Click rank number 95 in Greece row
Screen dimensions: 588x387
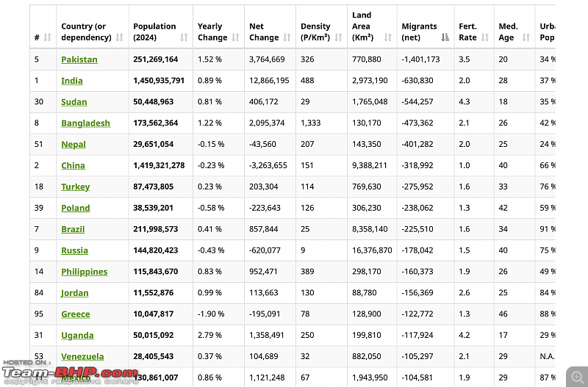pyautogui.click(x=39, y=314)
